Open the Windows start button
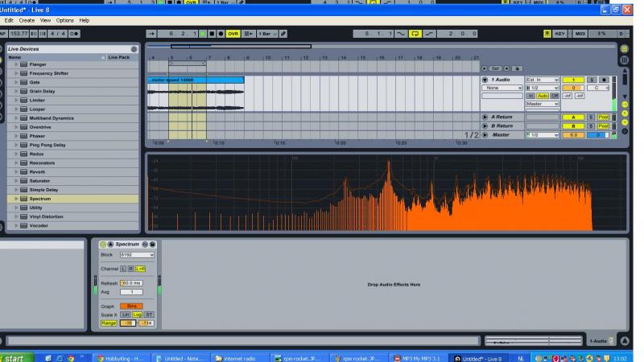The image size is (644, 362). click(15, 358)
